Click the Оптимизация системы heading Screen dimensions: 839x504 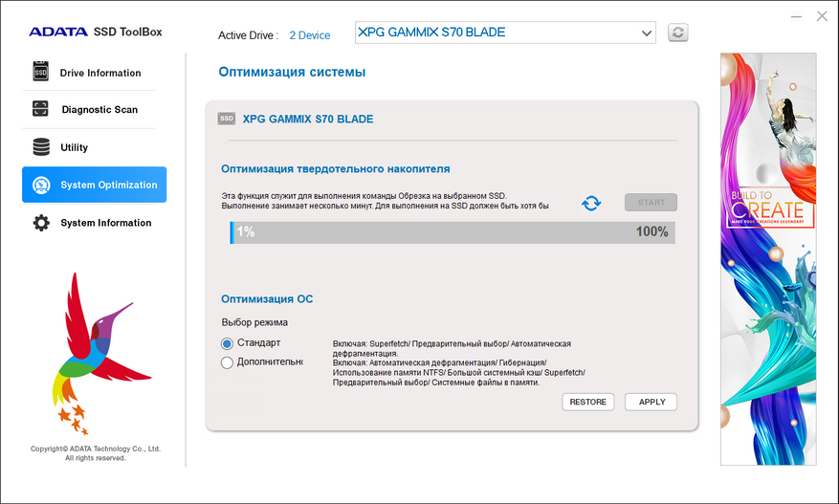pyautogui.click(x=292, y=72)
